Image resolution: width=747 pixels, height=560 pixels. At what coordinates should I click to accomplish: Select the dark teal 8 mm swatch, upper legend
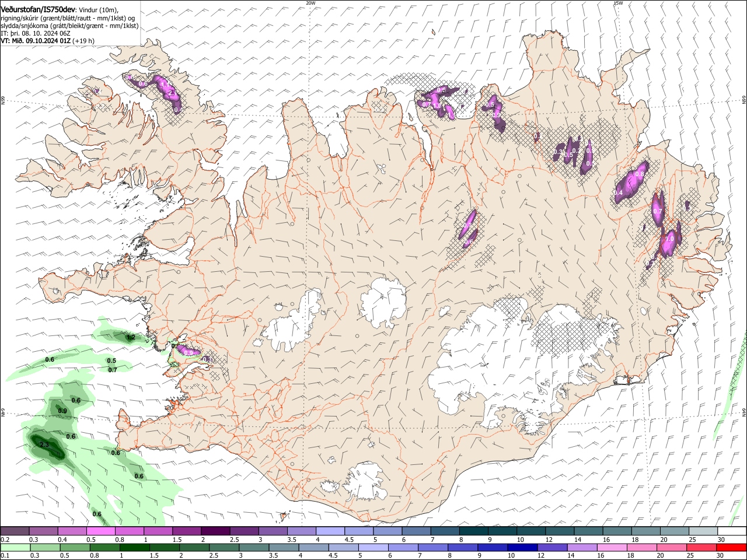coord(473,531)
